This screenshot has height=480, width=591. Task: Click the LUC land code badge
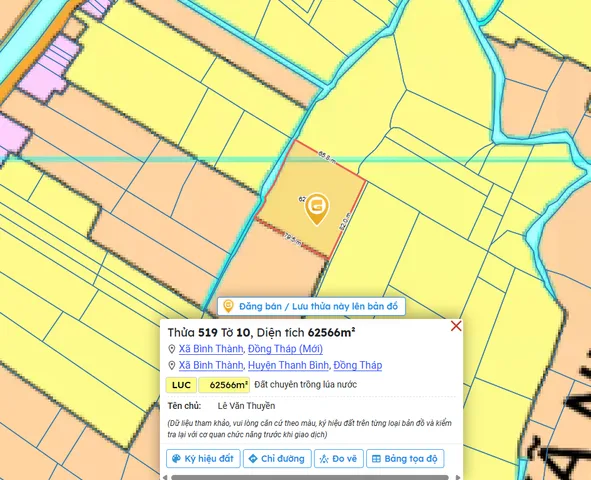[x=181, y=385]
